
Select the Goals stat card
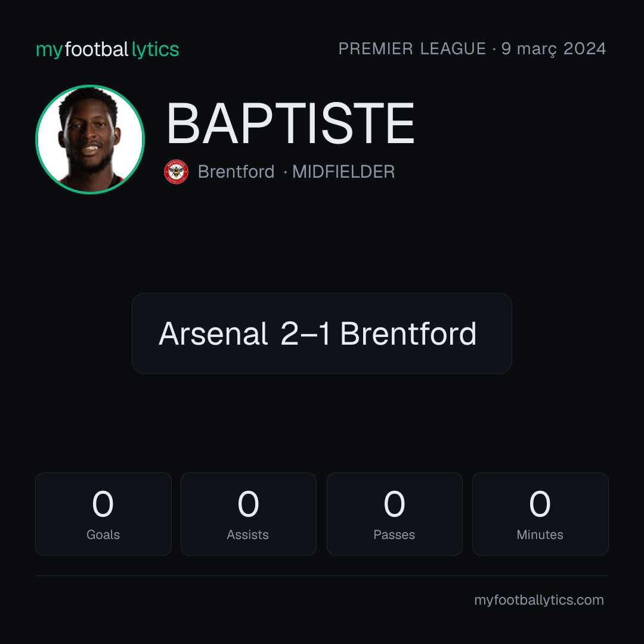pyautogui.click(x=103, y=514)
